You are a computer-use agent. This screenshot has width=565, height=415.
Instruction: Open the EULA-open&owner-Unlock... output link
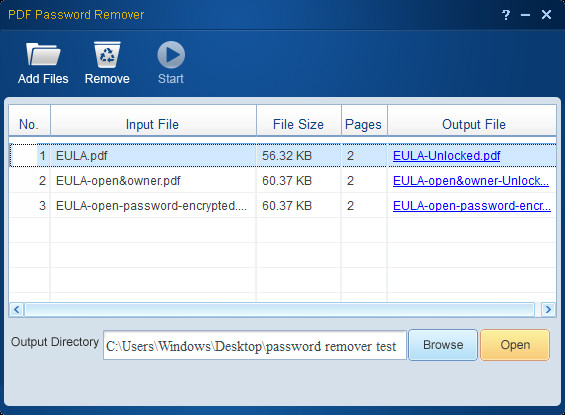[x=471, y=180]
